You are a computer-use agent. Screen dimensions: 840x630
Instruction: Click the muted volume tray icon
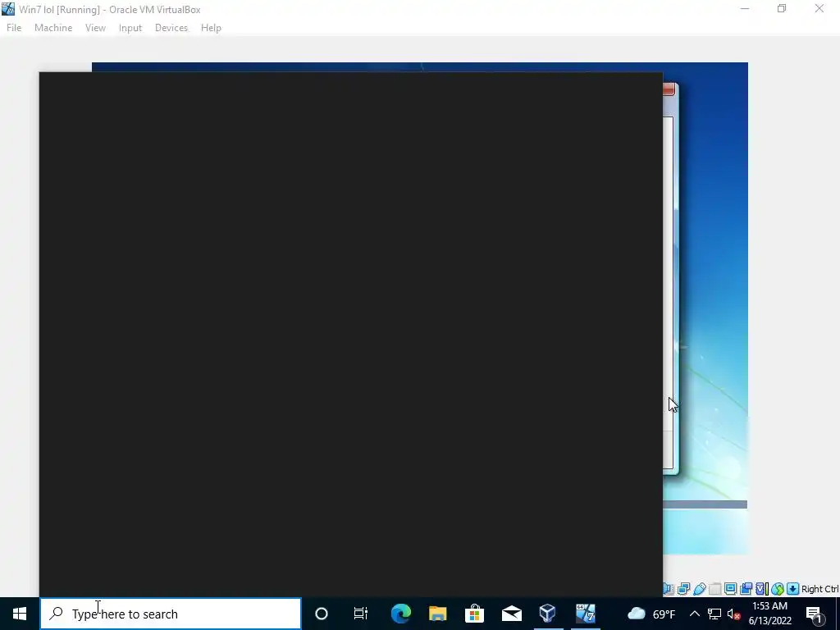tap(734, 614)
